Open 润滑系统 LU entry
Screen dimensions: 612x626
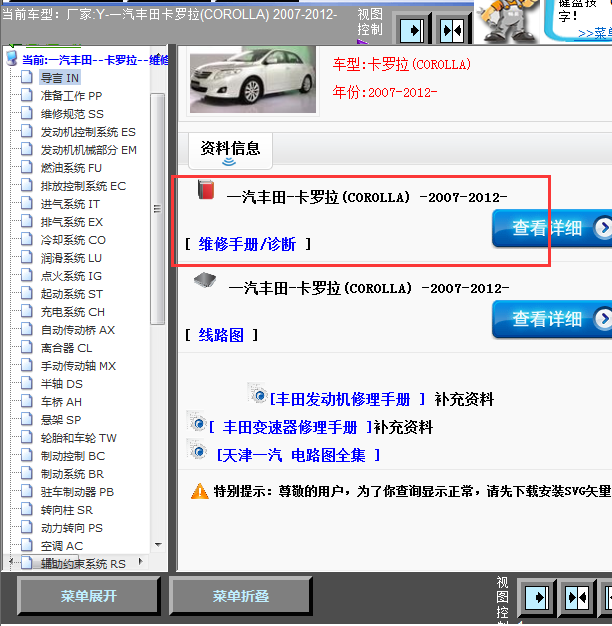pos(71,258)
